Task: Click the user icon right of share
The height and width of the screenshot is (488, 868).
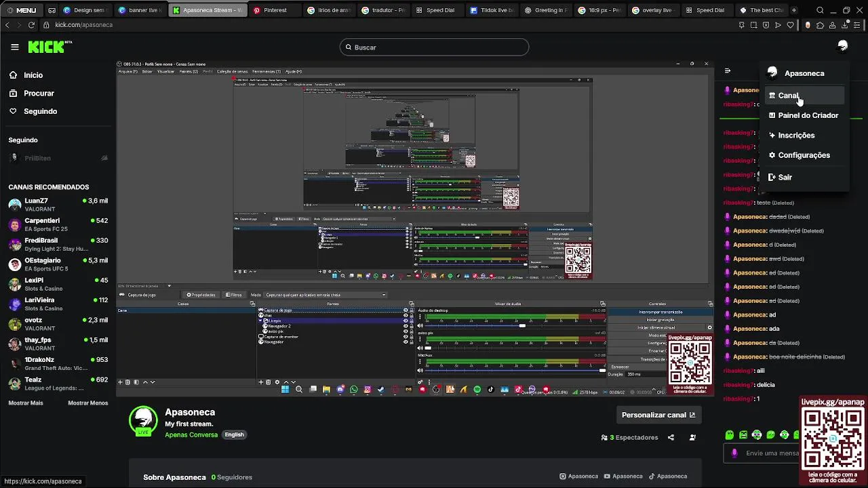Action: [692, 438]
